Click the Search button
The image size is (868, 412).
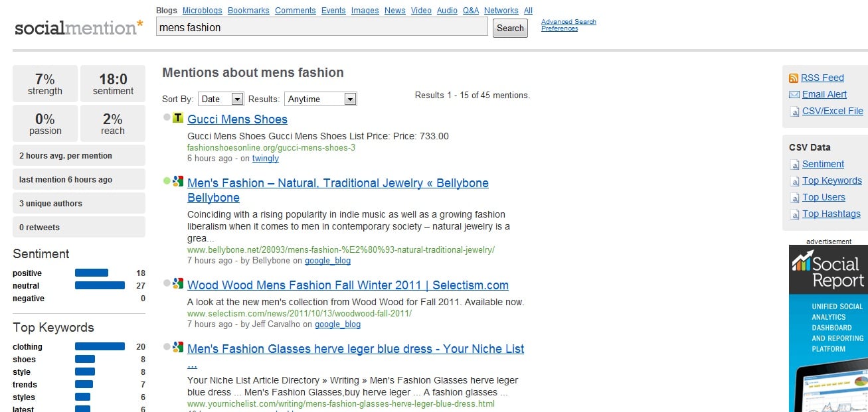click(510, 28)
